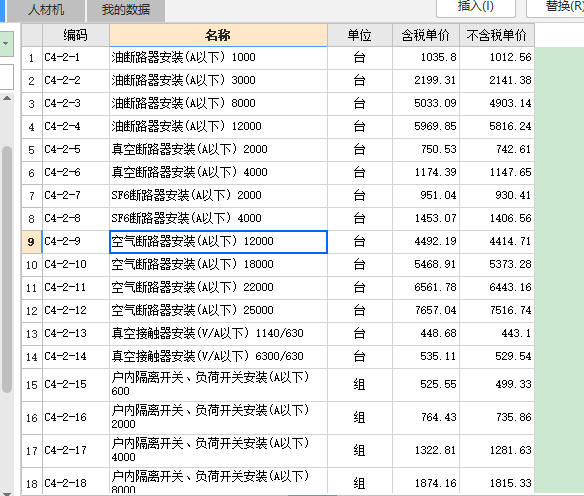The width and height of the screenshot is (584, 496).
Task: Select code cell C4-2-15
Action: tap(76, 385)
